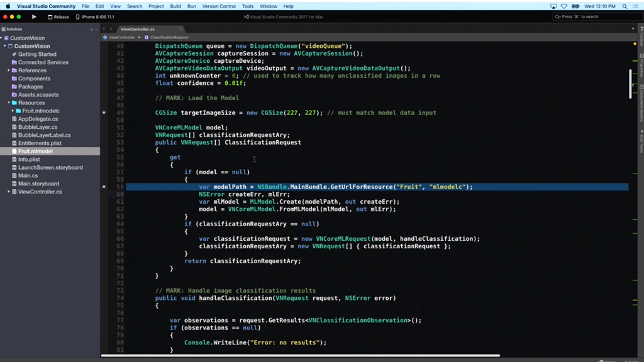Select the ClassificationRequest breadcrumb item
This screenshot has width=644, height=362.
point(169,38)
